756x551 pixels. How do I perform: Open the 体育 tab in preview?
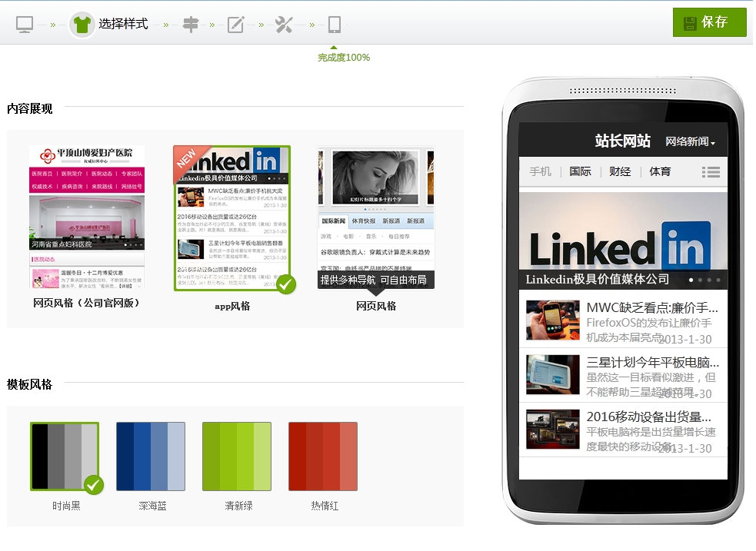tap(660, 171)
